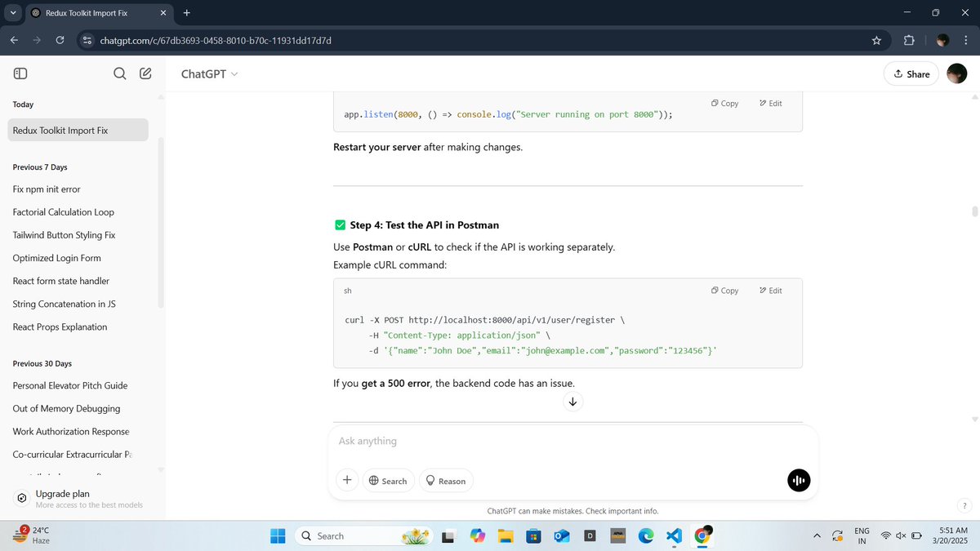The width and height of the screenshot is (980, 551).
Task: Show hidden system tray icons chevron
Action: click(817, 535)
